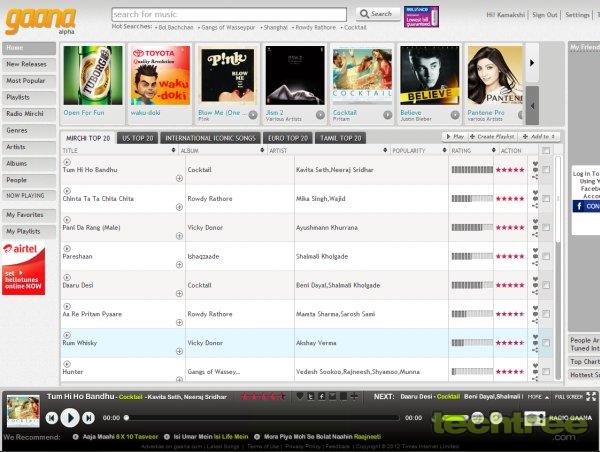Screen dimensions: 600x452
Task: Open the Settings link at top
Action: [x=577, y=15]
